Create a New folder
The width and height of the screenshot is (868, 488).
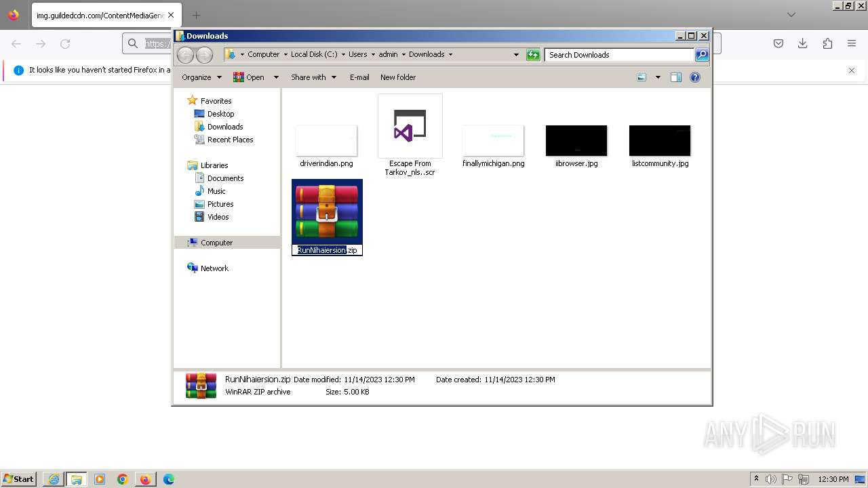tap(398, 77)
